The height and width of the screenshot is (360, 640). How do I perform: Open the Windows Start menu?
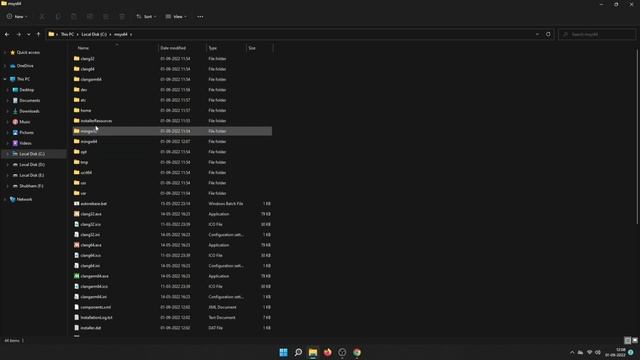pyautogui.click(x=283, y=352)
